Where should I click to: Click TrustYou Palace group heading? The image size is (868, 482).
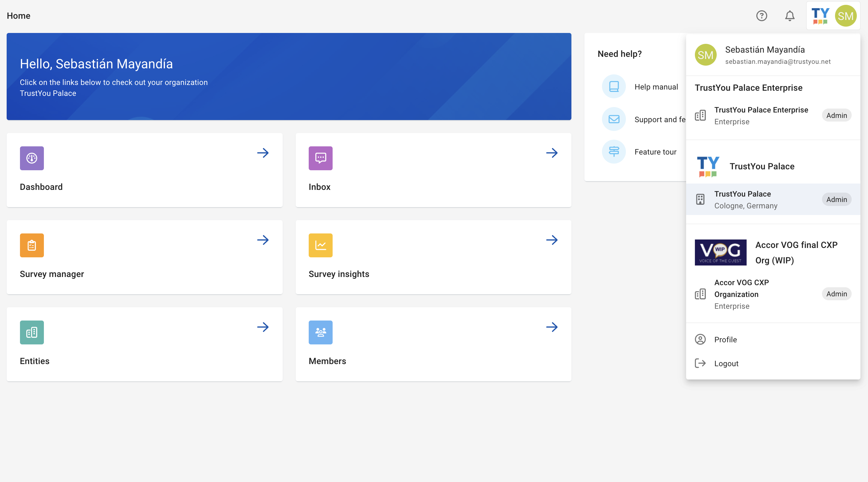tap(762, 166)
